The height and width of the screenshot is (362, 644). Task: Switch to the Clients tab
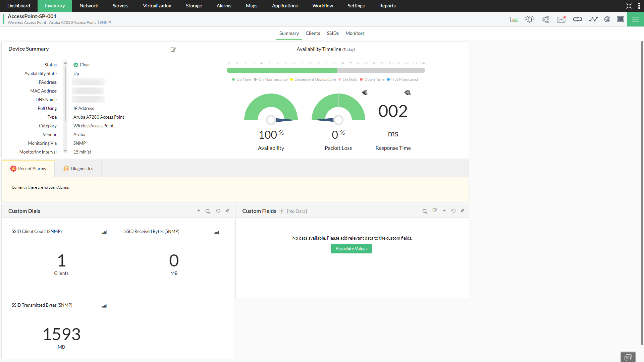click(313, 33)
